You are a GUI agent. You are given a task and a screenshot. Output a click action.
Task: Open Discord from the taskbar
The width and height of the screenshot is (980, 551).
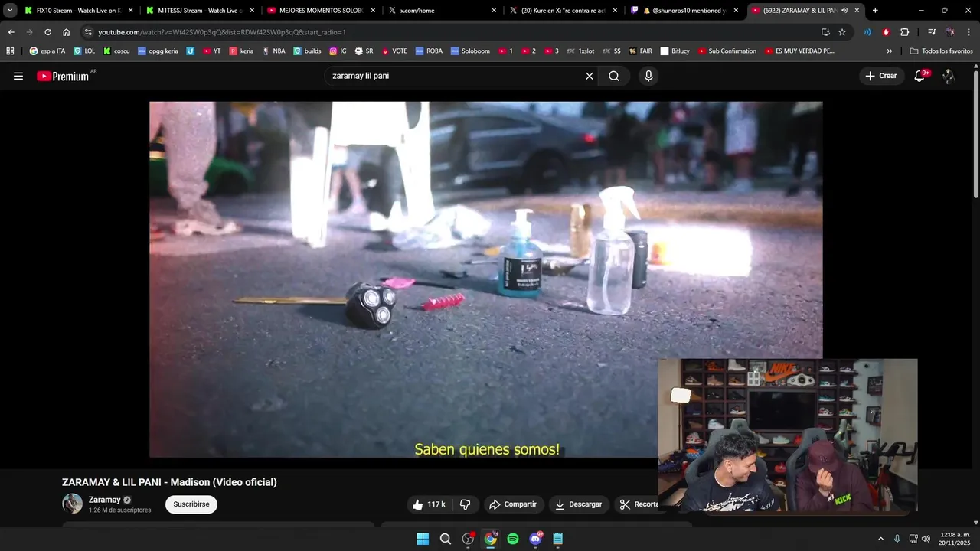pos(536,539)
